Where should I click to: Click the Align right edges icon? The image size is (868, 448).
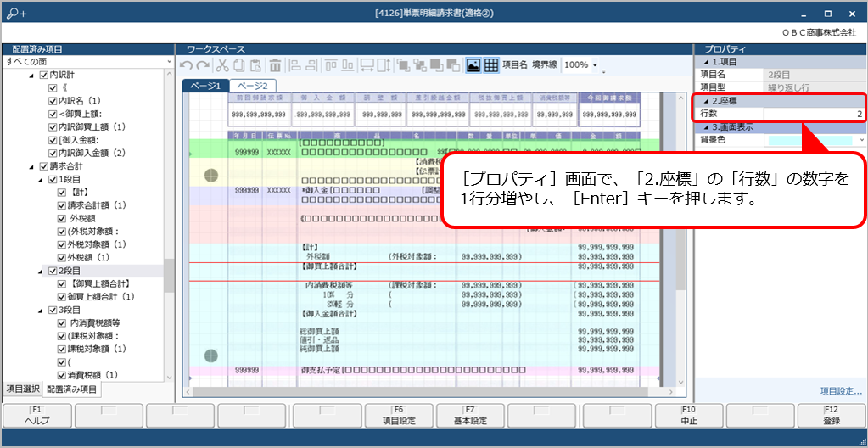pyautogui.click(x=311, y=65)
